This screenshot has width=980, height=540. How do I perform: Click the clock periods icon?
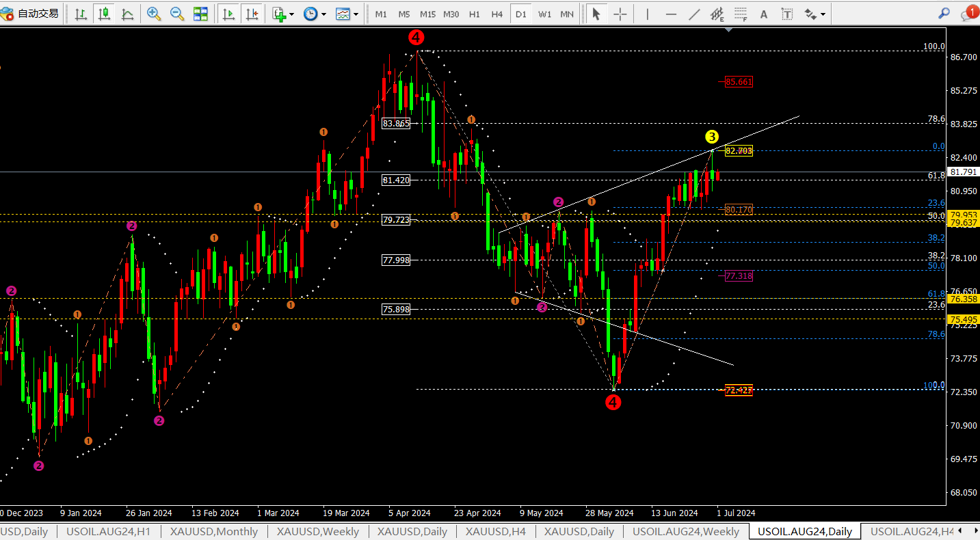tap(310, 14)
